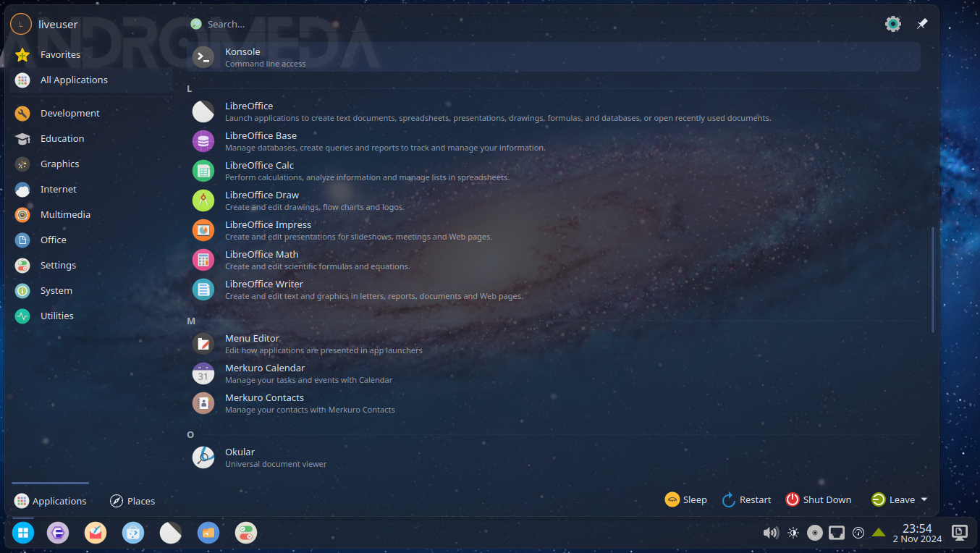Open the volume control tray icon
The image size is (980, 553).
[771, 533]
